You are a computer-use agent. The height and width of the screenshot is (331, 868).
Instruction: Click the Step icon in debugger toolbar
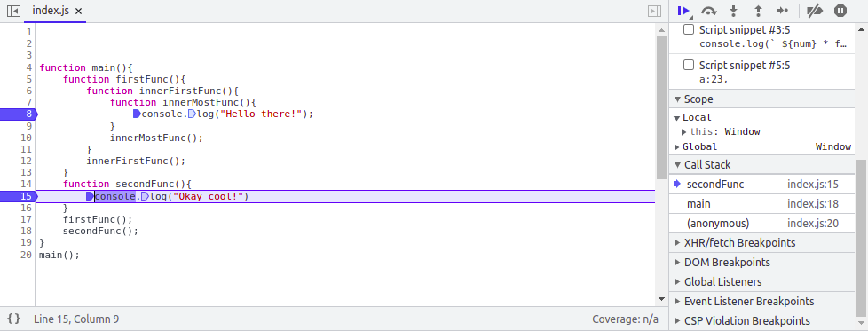782,11
